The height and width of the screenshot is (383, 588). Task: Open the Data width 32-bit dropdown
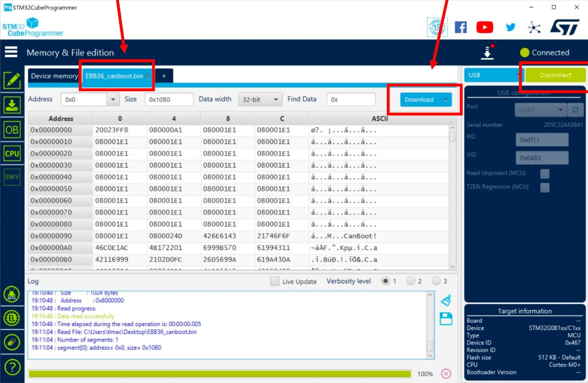point(260,100)
